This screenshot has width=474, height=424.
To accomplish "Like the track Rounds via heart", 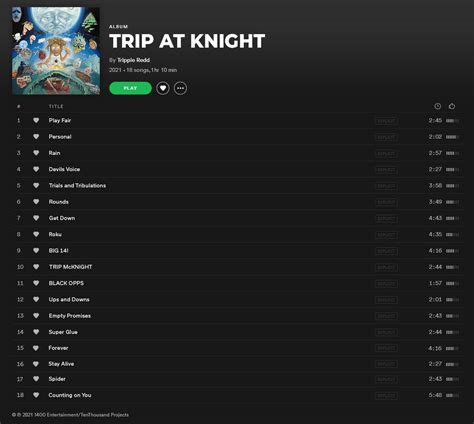I will (x=36, y=202).
